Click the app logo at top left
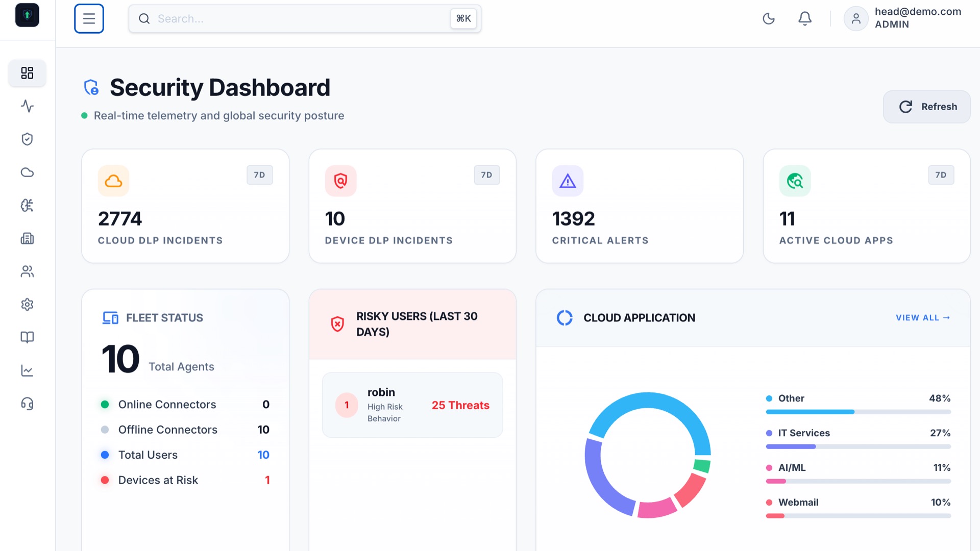 [27, 15]
